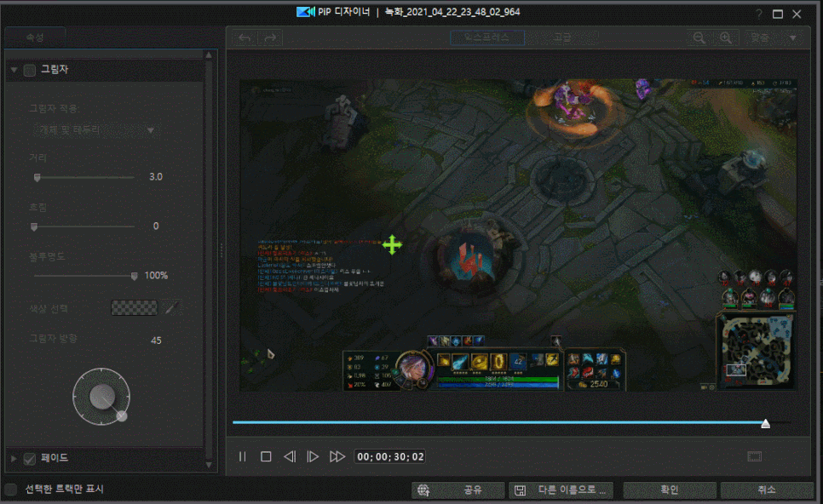Toggle 선택한 트랙만 표시 checkbox

click(11, 490)
